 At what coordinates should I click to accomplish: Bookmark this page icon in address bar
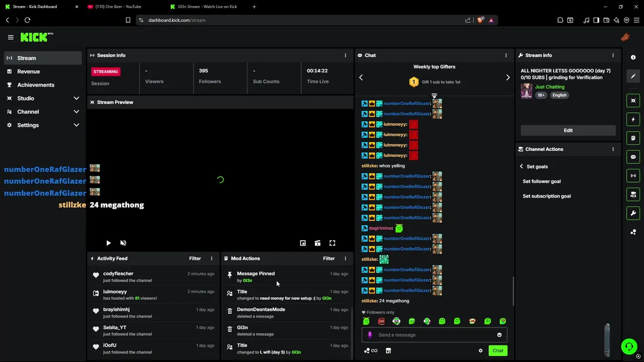[128, 20]
